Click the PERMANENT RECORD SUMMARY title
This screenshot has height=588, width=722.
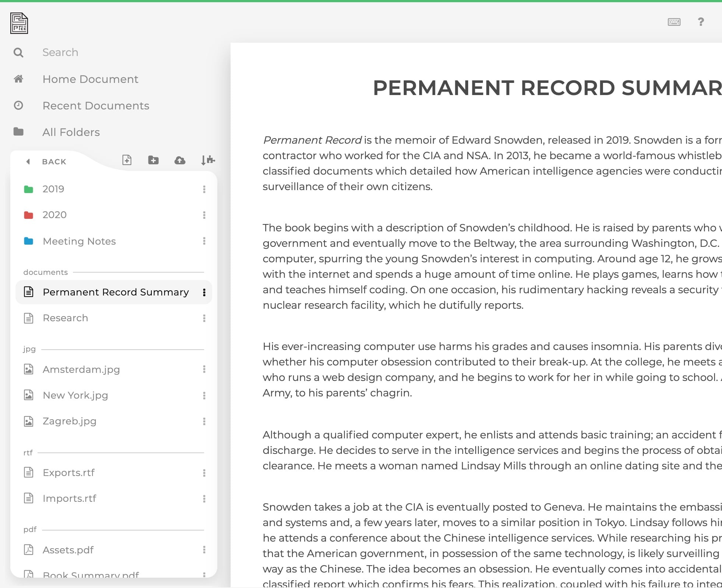(547, 88)
